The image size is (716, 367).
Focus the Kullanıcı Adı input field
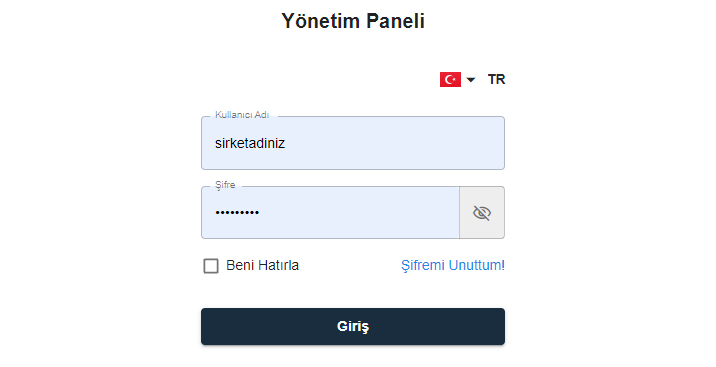353,143
